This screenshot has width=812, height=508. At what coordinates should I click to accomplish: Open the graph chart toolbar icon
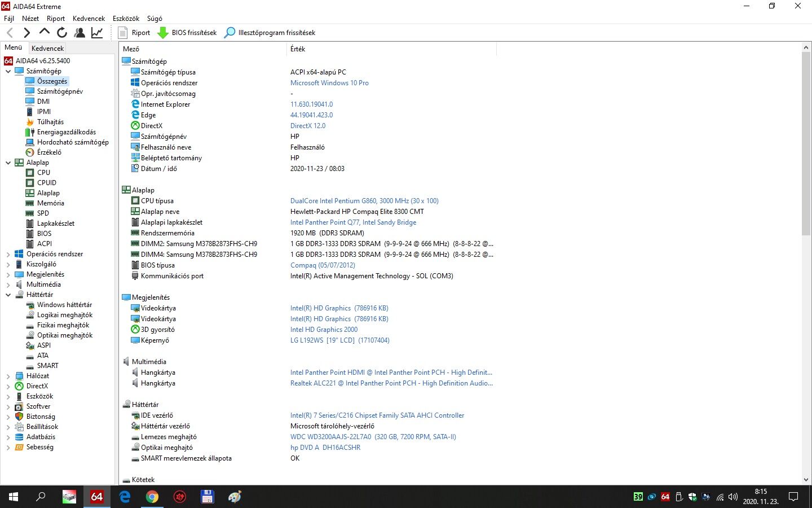[97, 33]
